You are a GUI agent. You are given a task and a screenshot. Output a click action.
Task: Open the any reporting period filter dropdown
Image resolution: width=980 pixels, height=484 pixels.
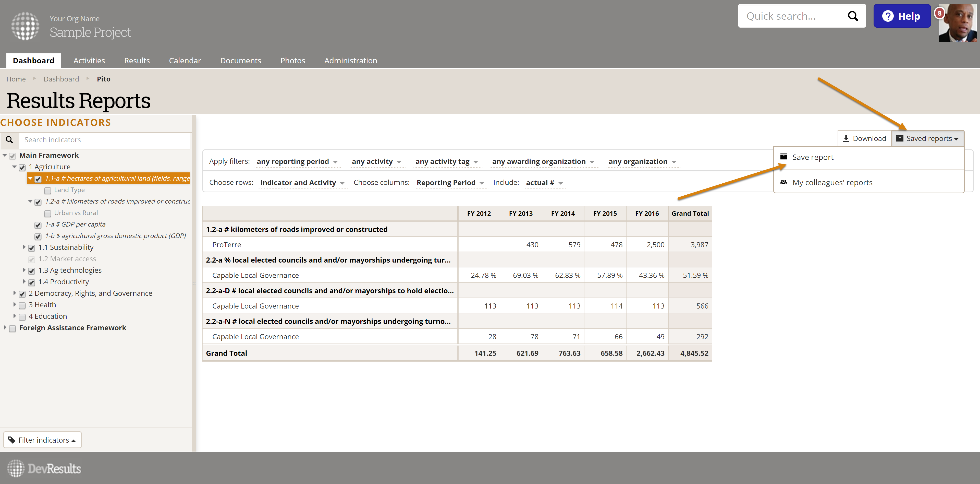[297, 161]
